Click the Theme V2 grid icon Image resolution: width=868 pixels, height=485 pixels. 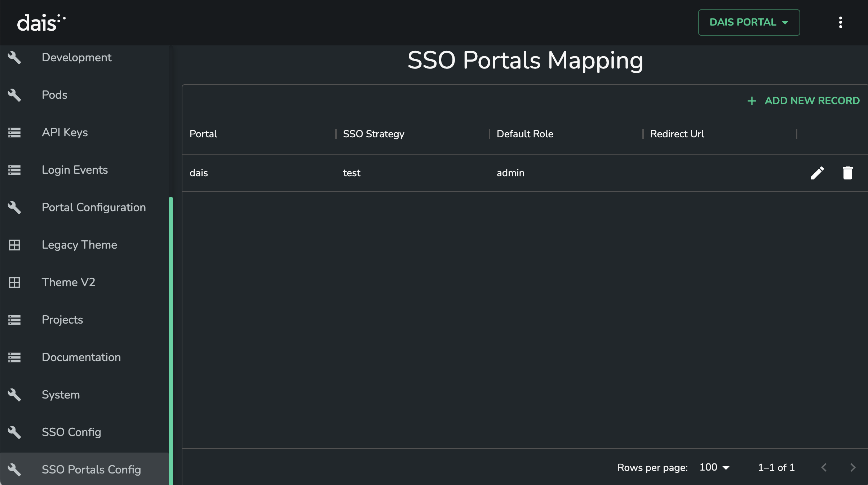[x=14, y=282]
